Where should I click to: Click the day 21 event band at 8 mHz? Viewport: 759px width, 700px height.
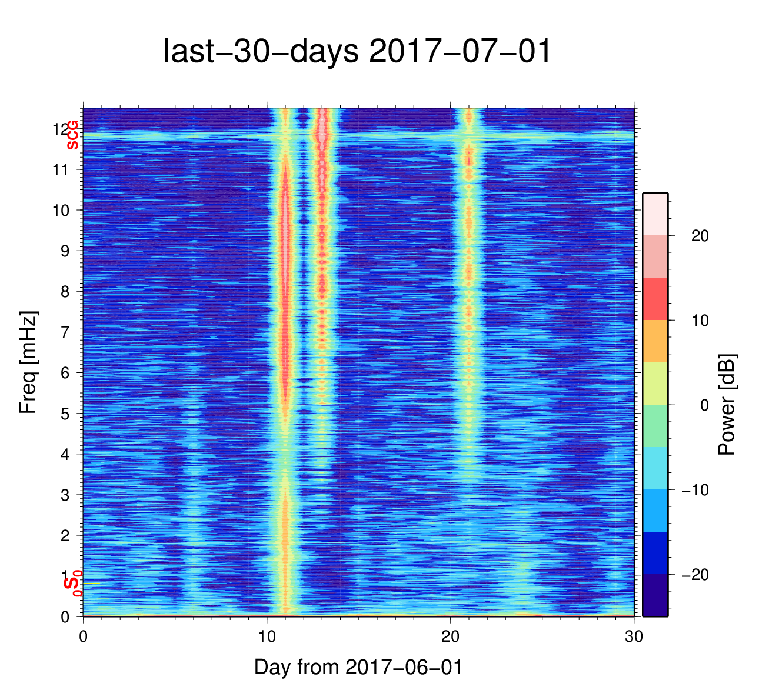(x=469, y=292)
